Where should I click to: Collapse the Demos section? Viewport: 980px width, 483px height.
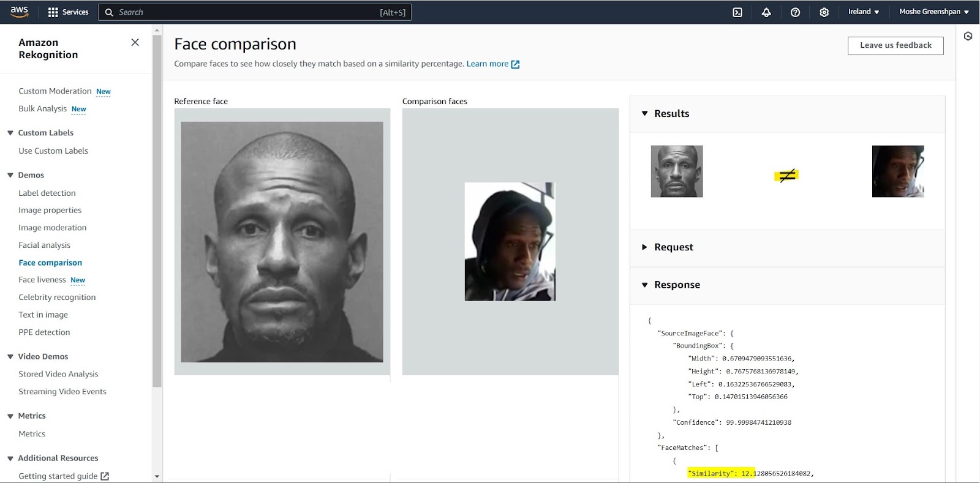coord(10,175)
